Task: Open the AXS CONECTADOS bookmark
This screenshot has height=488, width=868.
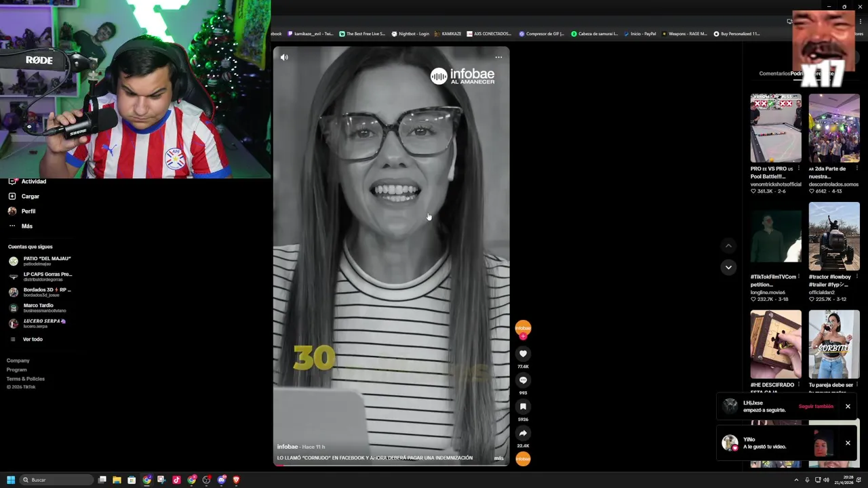Action: [x=489, y=34]
